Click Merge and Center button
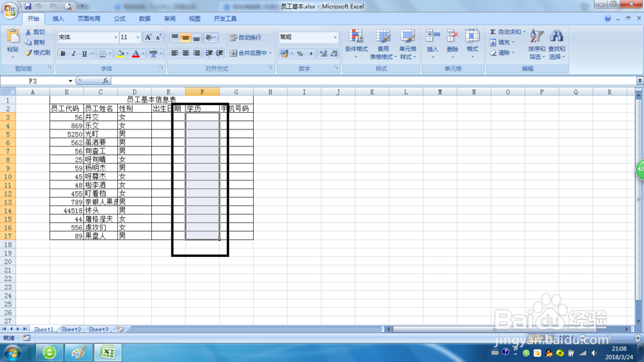Viewport: 644px width, 362px height. [x=248, y=53]
